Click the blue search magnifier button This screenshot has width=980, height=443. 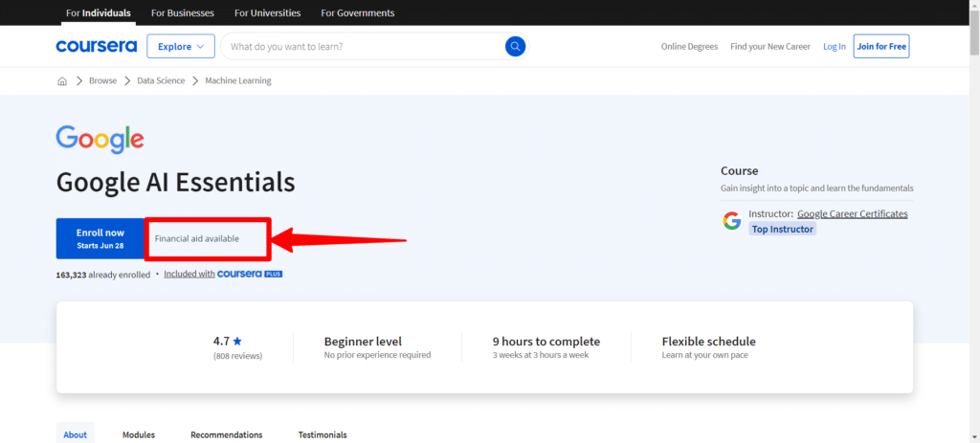click(x=515, y=46)
